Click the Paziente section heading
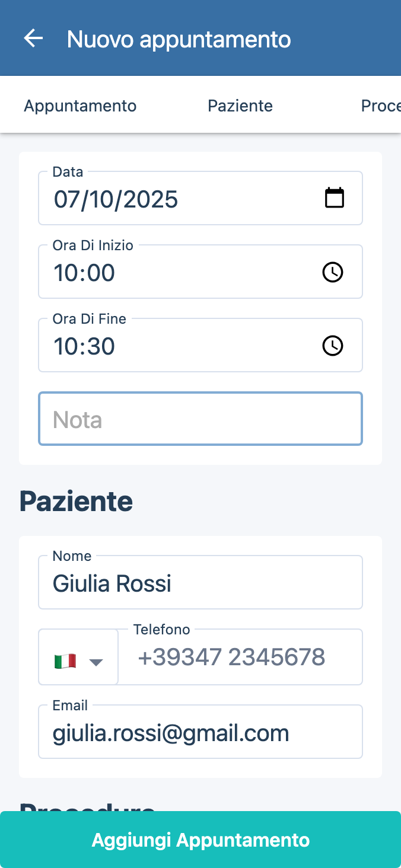The image size is (401, 868). [x=76, y=502]
